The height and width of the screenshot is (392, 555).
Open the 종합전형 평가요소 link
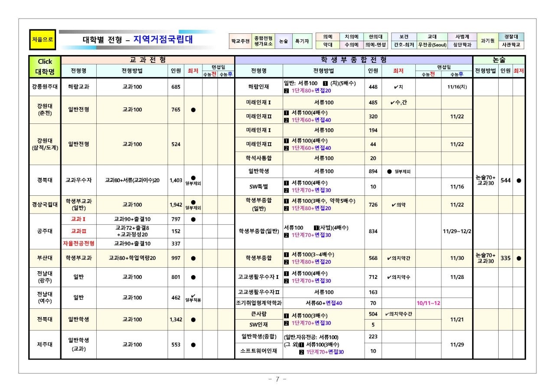coord(263,41)
